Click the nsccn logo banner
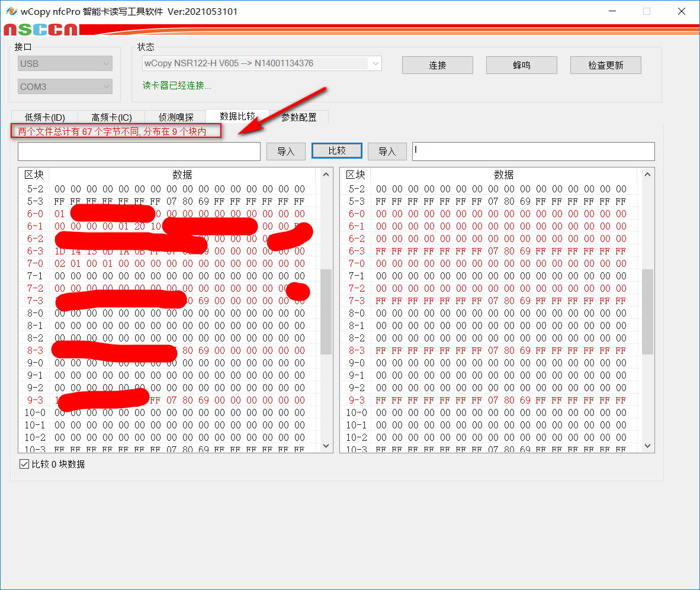Screen dimensions: 700x590 click(x=41, y=30)
